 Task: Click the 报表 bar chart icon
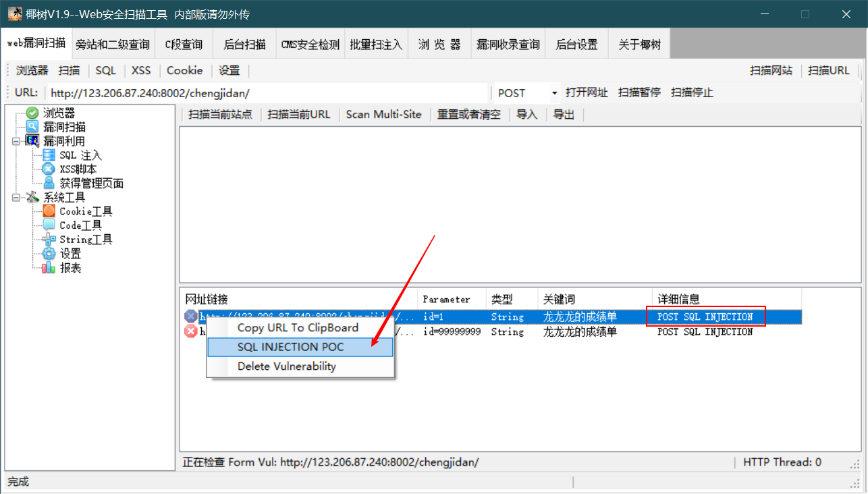(49, 268)
